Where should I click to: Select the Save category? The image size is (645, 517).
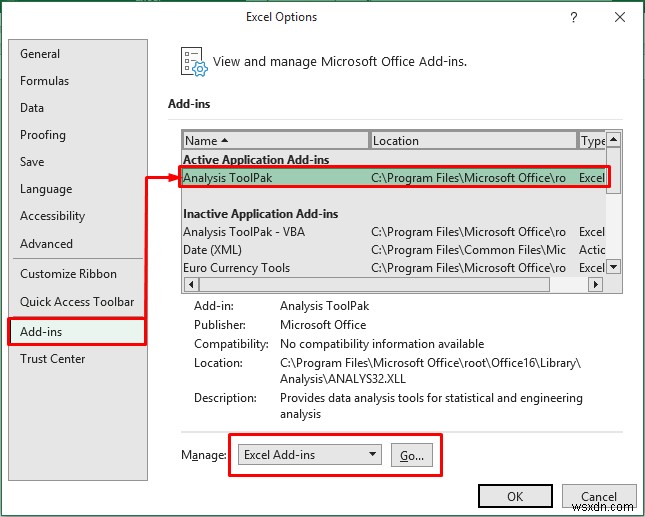[32, 162]
